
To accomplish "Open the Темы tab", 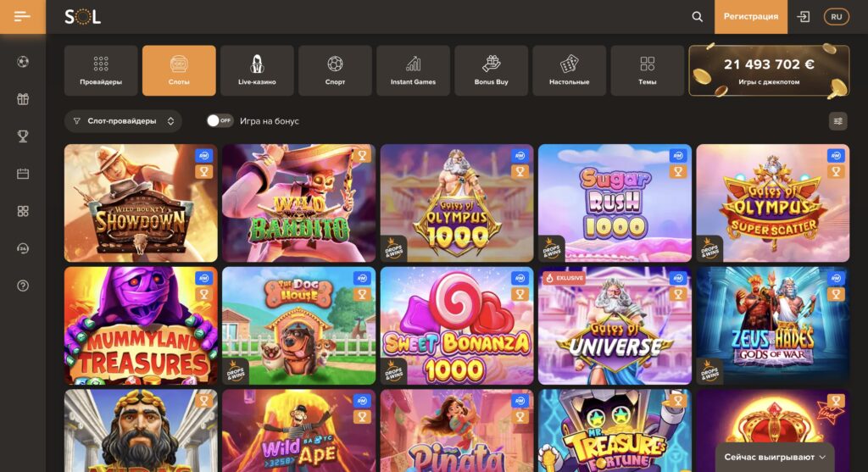I will click(x=647, y=70).
